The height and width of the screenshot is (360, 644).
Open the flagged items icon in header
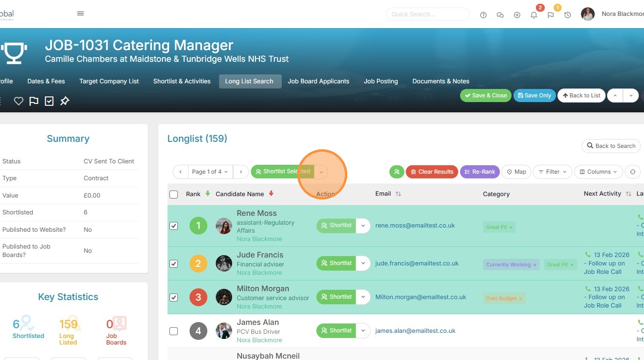coord(551,15)
